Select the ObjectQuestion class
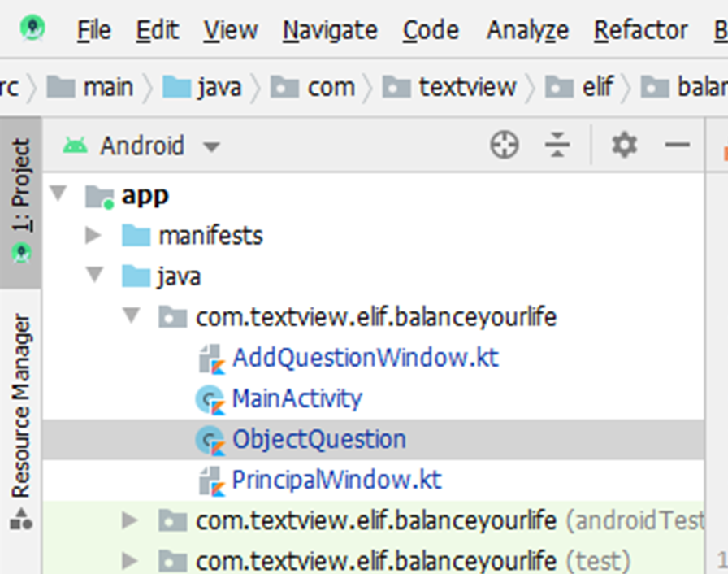Screen dimensions: 728x574 point(373,439)
